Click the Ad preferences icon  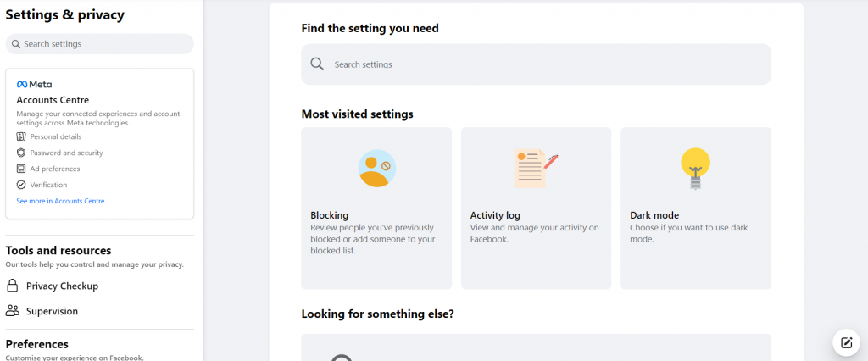[x=21, y=169]
